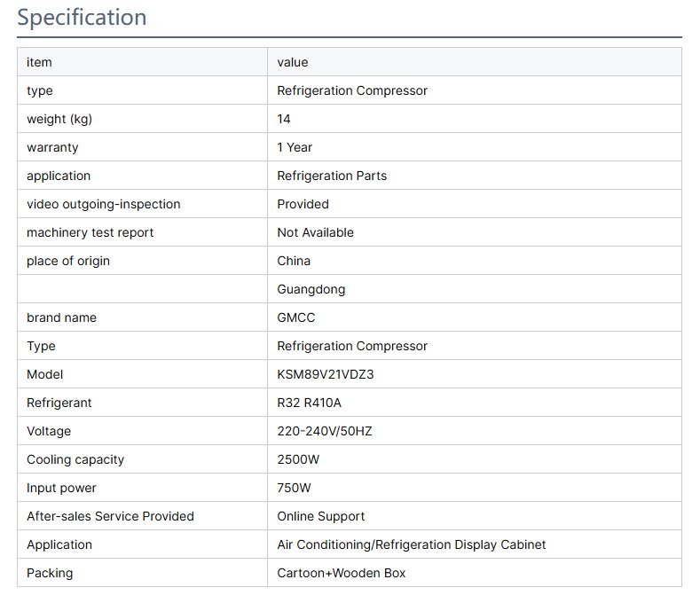Select the 'place of origin' label
The image size is (700, 603).
click(68, 261)
